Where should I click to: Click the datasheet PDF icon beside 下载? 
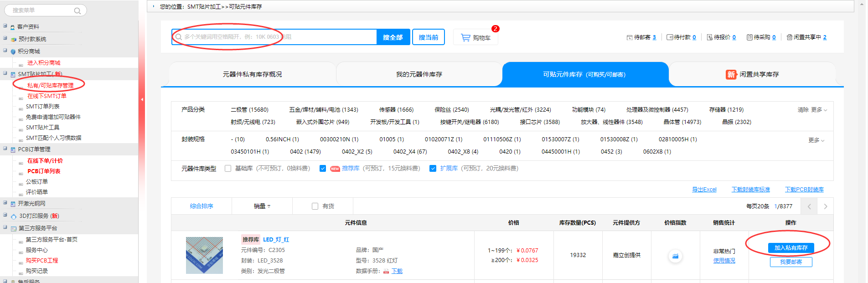[x=386, y=271]
